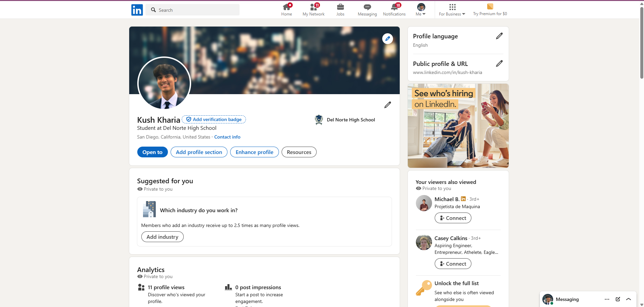Screen dimensions: 644x307
Task: Click See who's hiring on LinkedIn ad
Action: 458,126
